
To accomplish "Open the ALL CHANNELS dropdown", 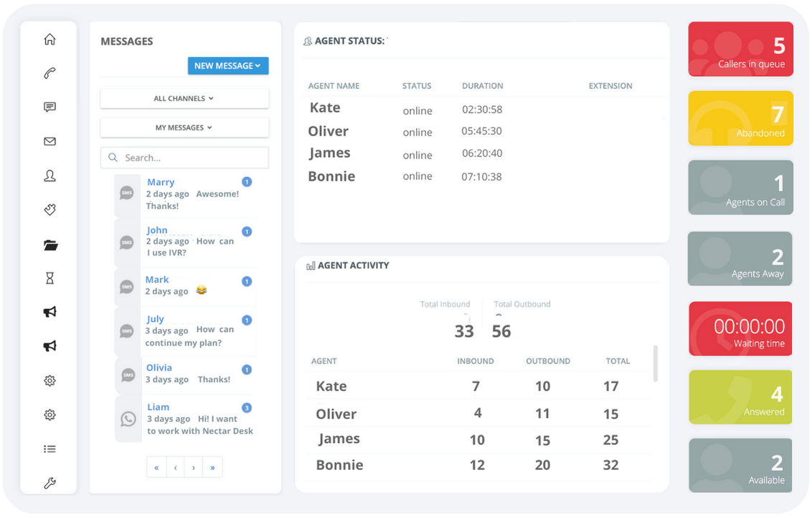I will pos(184,98).
